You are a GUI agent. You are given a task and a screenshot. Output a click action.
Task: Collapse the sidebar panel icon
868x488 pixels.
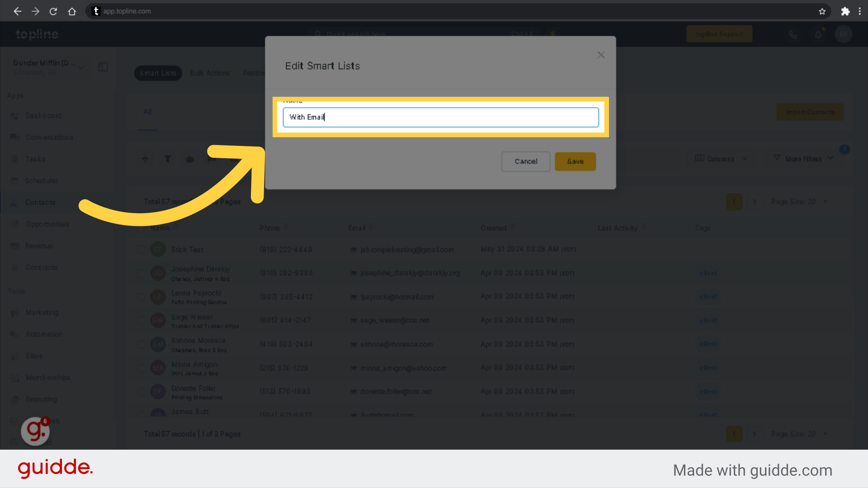pos(103,67)
